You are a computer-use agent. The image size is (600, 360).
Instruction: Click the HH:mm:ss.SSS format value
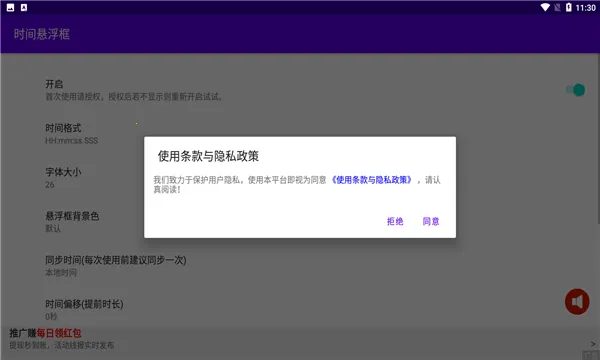pyautogui.click(x=72, y=141)
